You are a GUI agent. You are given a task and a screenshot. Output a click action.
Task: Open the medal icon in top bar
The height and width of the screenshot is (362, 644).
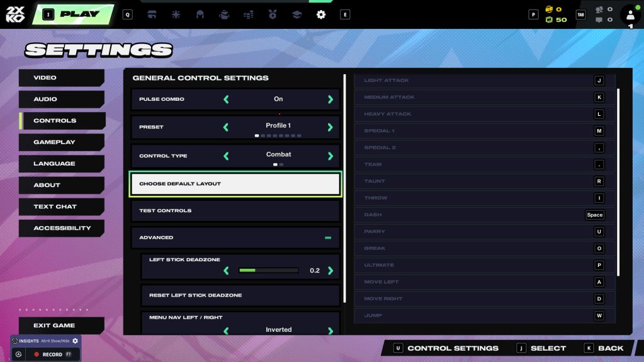pyautogui.click(x=272, y=14)
